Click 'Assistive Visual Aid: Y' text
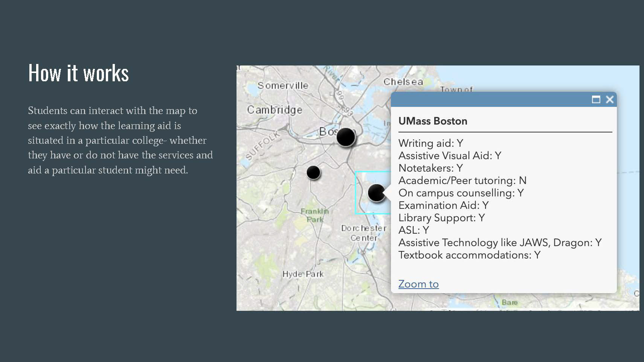The width and height of the screenshot is (644, 362). click(450, 156)
